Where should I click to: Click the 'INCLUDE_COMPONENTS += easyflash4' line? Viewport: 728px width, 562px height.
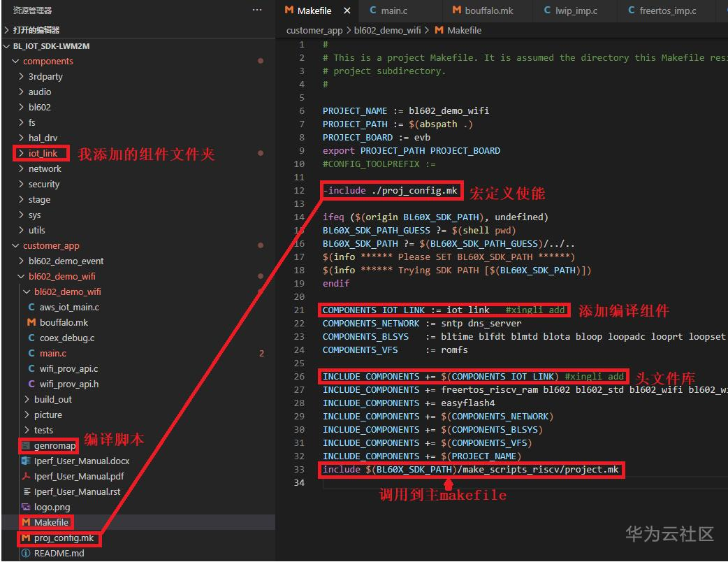(x=409, y=403)
